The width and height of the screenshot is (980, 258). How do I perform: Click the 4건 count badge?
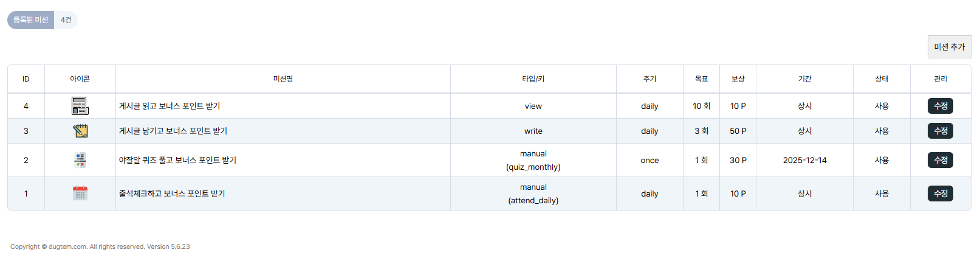point(66,20)
